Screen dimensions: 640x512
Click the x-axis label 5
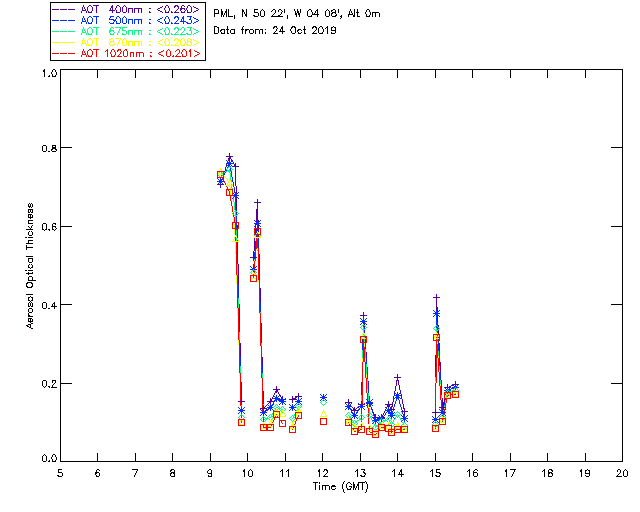coord(60,473)
